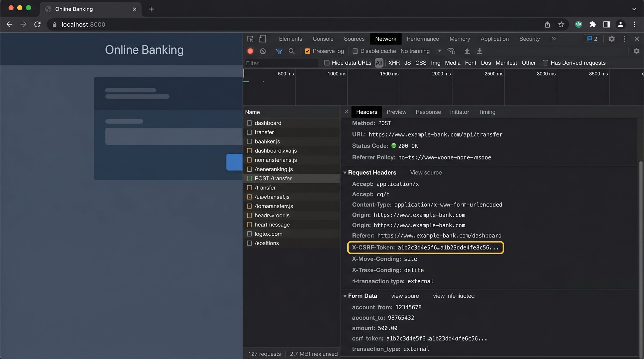Open the throttling dropdown

point(421,51)
